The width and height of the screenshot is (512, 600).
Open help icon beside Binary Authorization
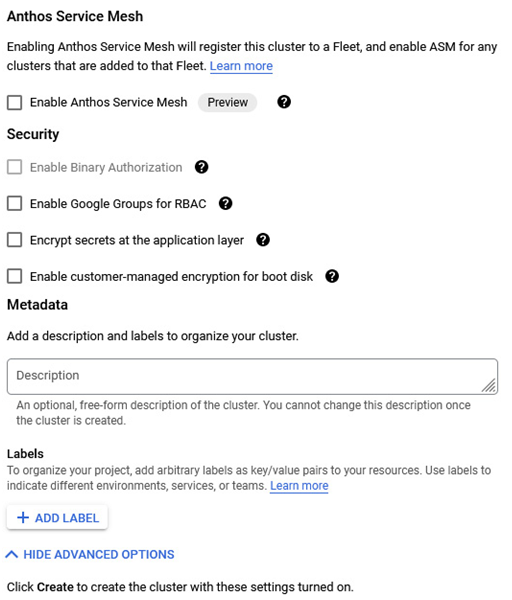(x=202, y=167)
